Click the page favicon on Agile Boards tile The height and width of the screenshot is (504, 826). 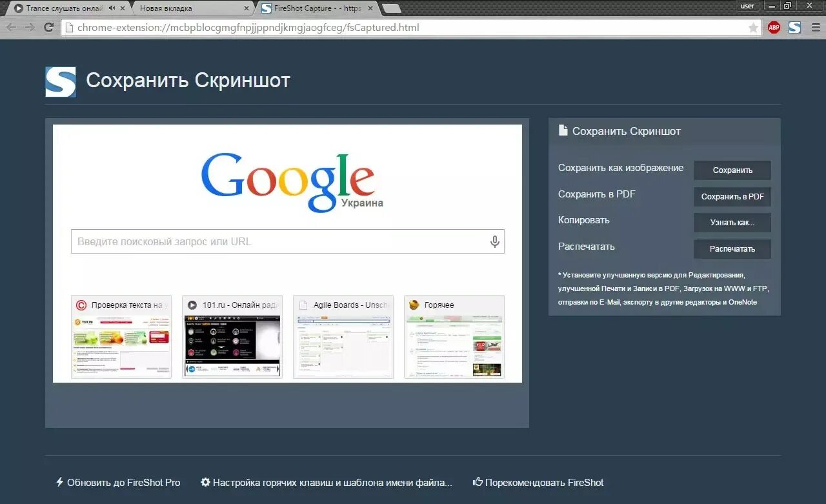[303, 305]
